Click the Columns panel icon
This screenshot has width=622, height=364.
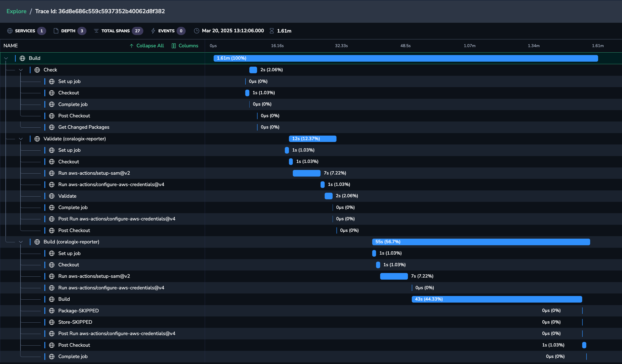[x=174, y=46]
